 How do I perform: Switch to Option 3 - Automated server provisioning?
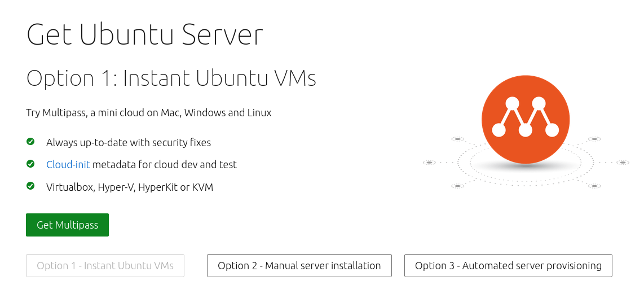[509, 265]
